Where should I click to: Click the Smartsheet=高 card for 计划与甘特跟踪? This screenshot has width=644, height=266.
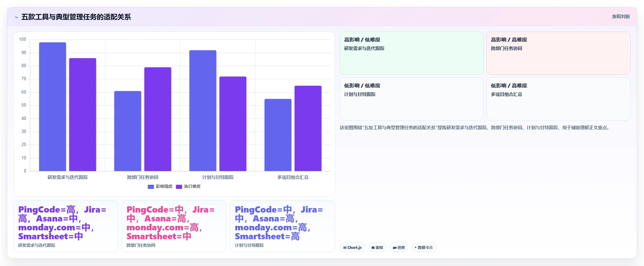(x=282, y=226)
